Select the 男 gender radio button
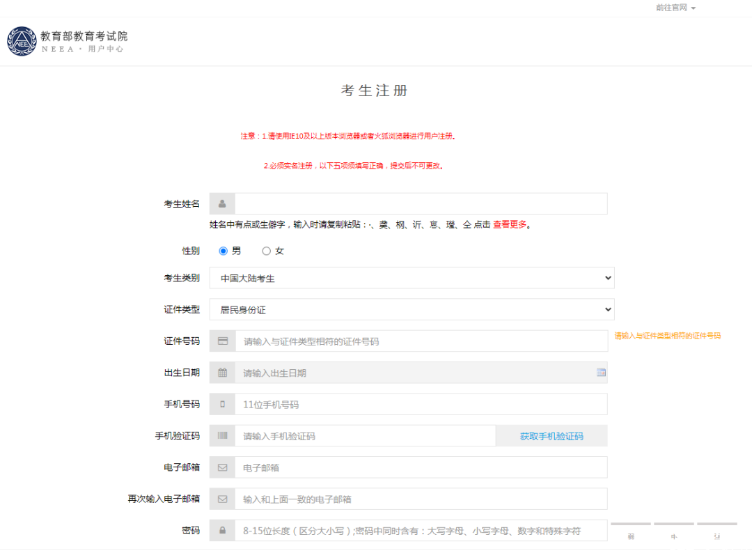The width and height of the screenshot is (752, 560). click(x=224, y=251)
